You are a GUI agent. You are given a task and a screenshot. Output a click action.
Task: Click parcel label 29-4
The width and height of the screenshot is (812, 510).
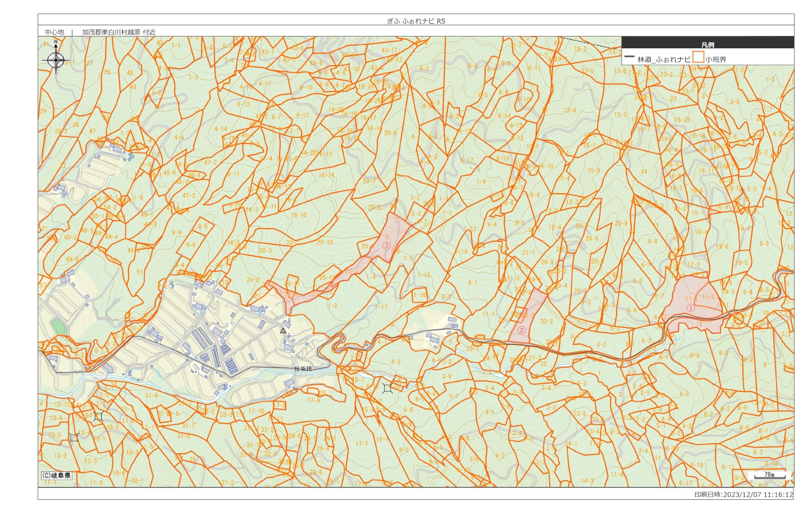(322, 448)
